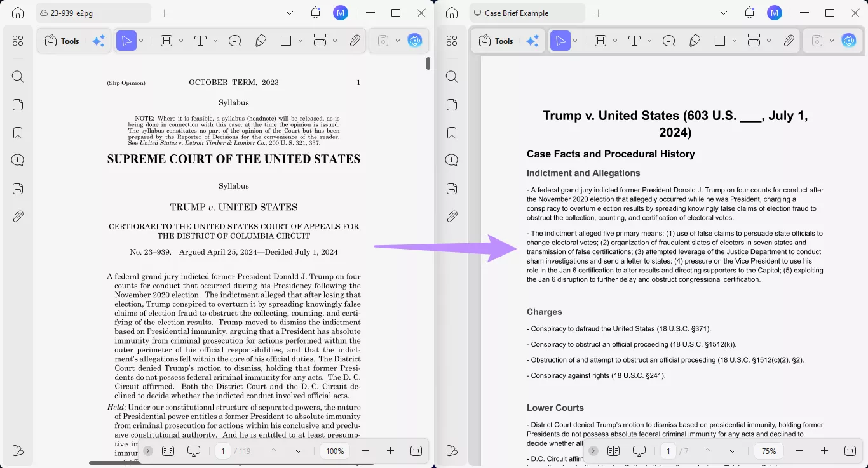Expand the select tool dropdown in left window

tap(141, 41)
